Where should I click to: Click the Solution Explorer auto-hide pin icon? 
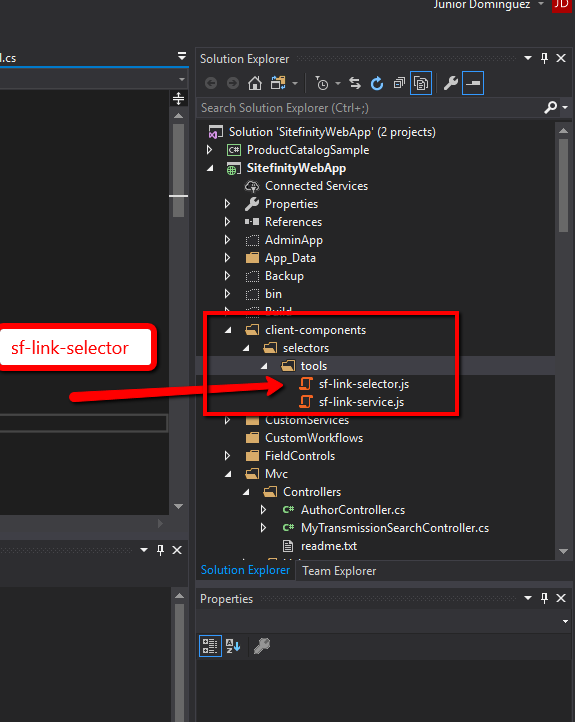click(544, 58)
